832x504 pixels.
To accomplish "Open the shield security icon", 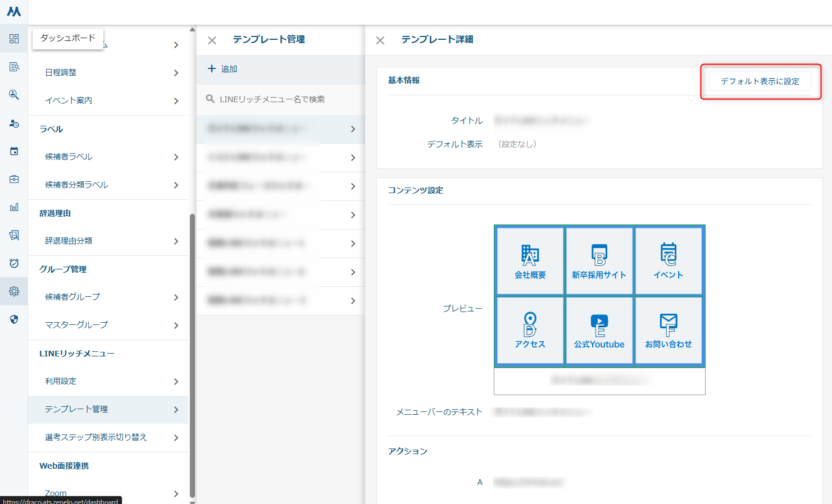I will pos(14,319).
